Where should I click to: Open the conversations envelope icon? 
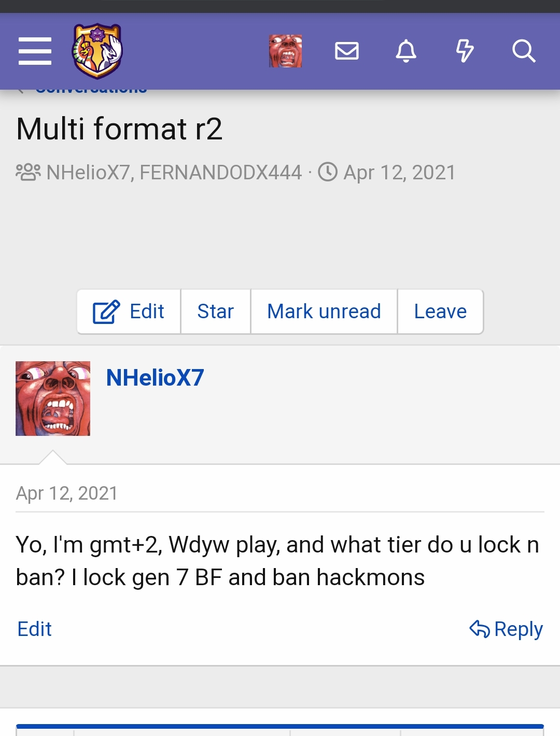coord(347,51)
